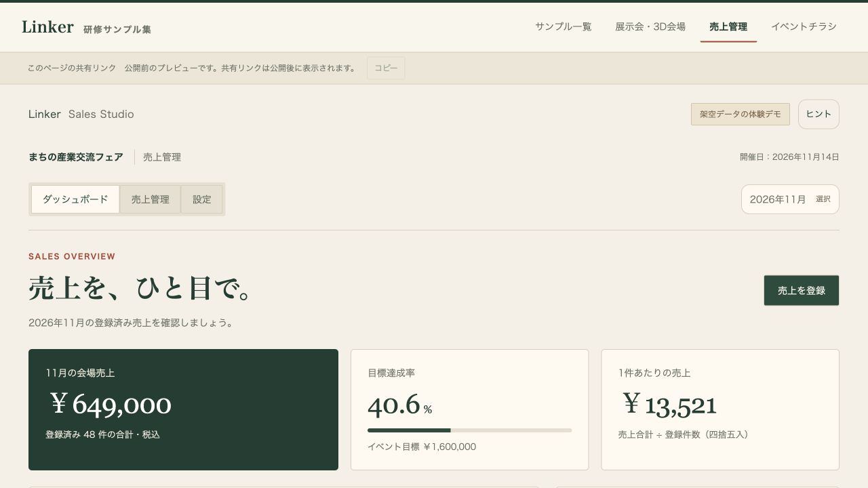Image resolution: width=868 pixels, height=488 pixels.
Task: Click the 売上管理 breadcrumb beside the event name
Action: [x=162, y=157]
